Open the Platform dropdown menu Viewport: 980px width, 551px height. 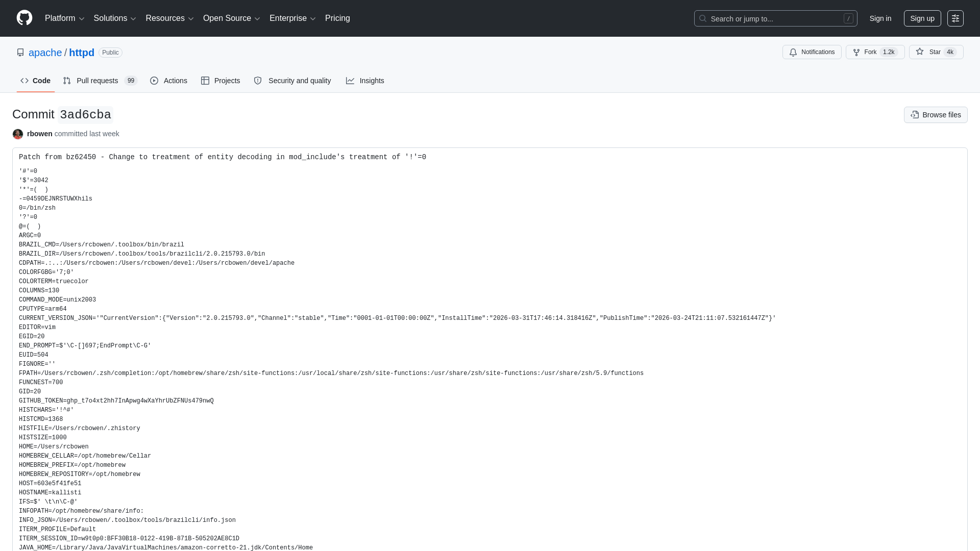(64, 18)
